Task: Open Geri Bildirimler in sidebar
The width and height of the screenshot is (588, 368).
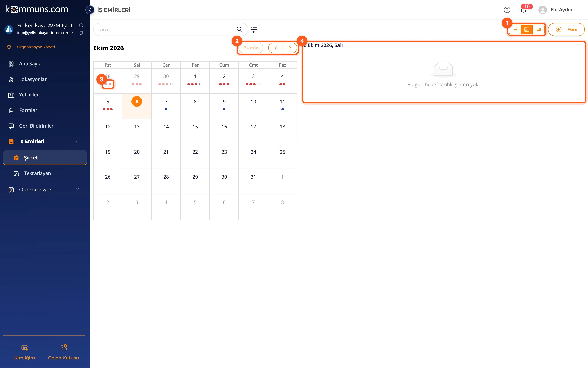Action: [45, 126]
